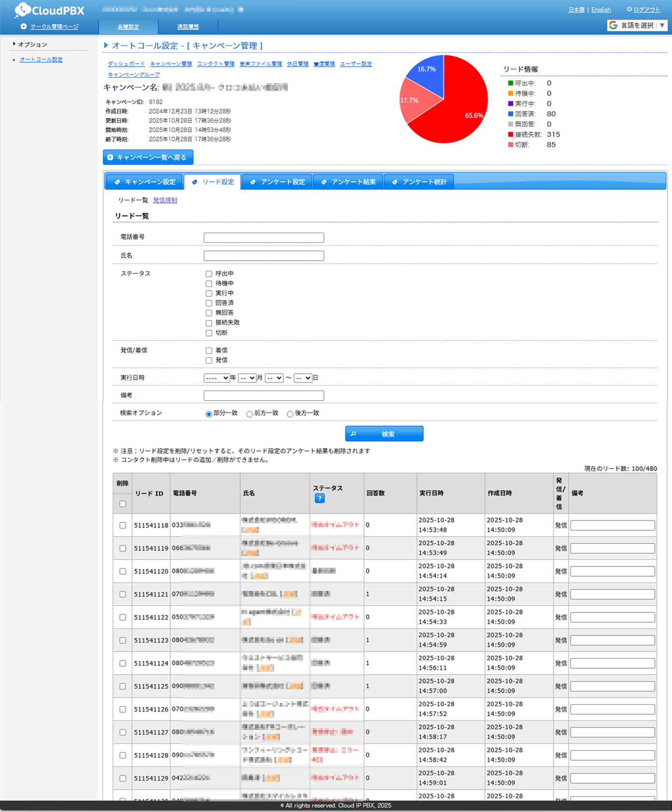Click the 電話番号 search input field

pyautogui.click(x=264, y=238)
